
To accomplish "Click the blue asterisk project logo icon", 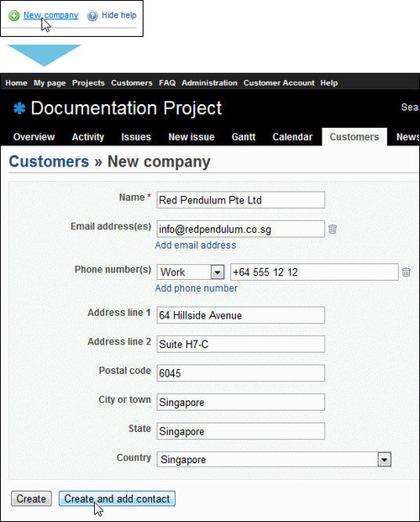I will tap(19, 108).
